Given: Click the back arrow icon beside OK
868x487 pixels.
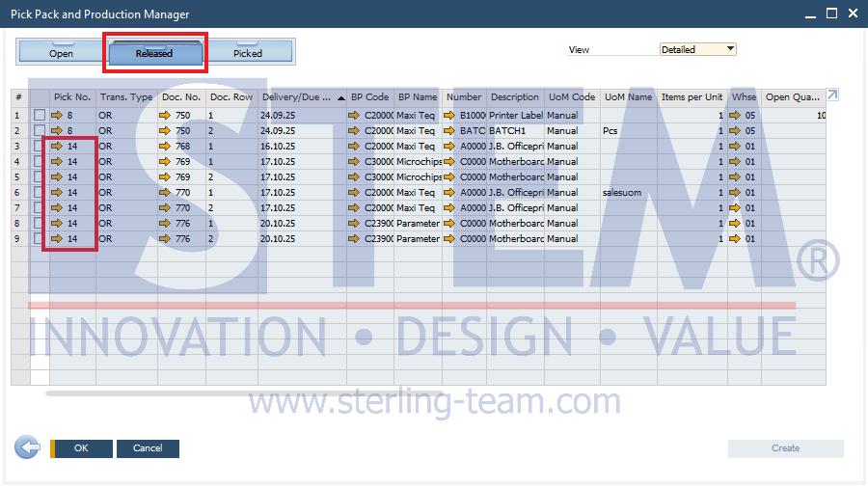Looking at the screenshot, I should click(27, 447).
